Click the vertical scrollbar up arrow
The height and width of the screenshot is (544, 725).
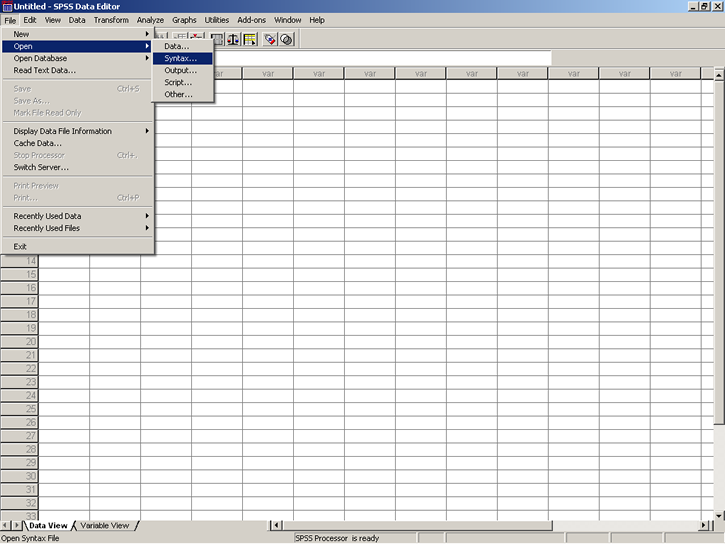click(719, 74)
